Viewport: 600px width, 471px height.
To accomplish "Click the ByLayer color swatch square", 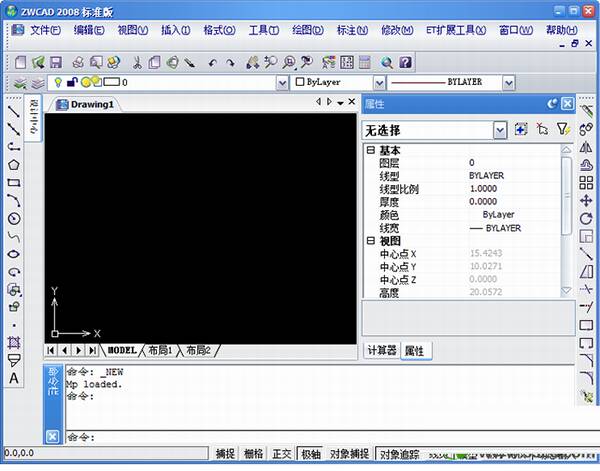I will tap(300, 82).
